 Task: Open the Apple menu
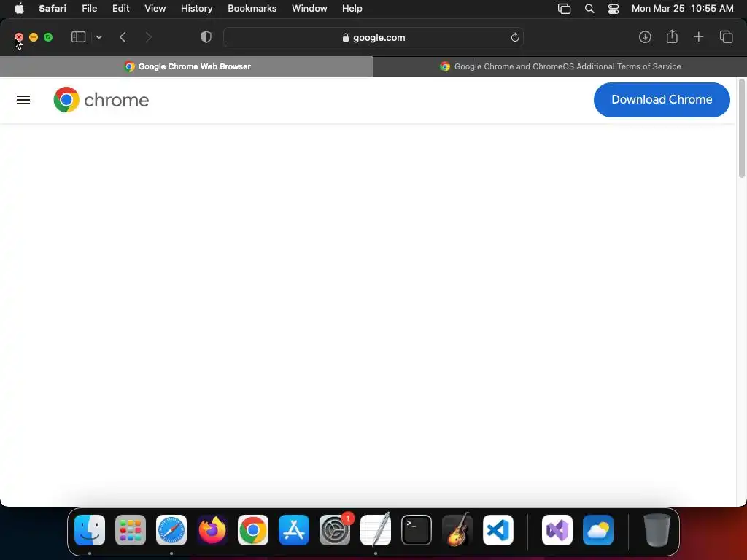(19, 9)
